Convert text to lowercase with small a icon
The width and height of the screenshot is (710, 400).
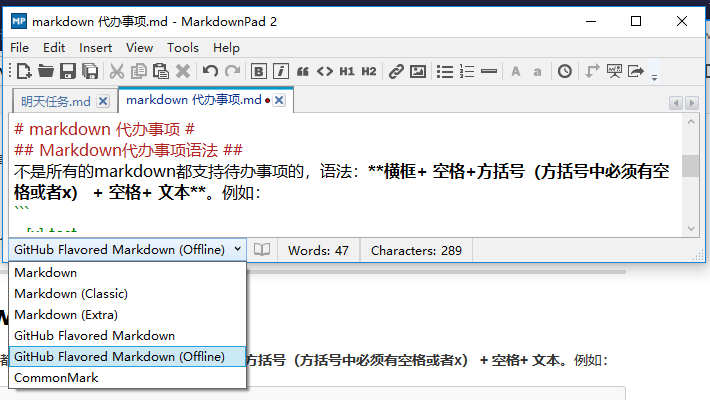(537, 72)
